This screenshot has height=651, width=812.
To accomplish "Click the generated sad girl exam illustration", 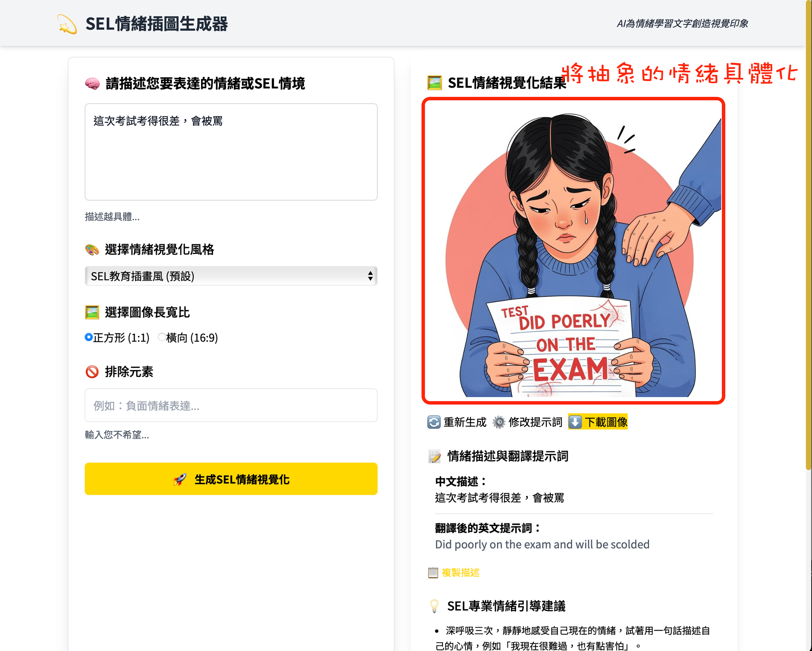I will coord(573,251).
